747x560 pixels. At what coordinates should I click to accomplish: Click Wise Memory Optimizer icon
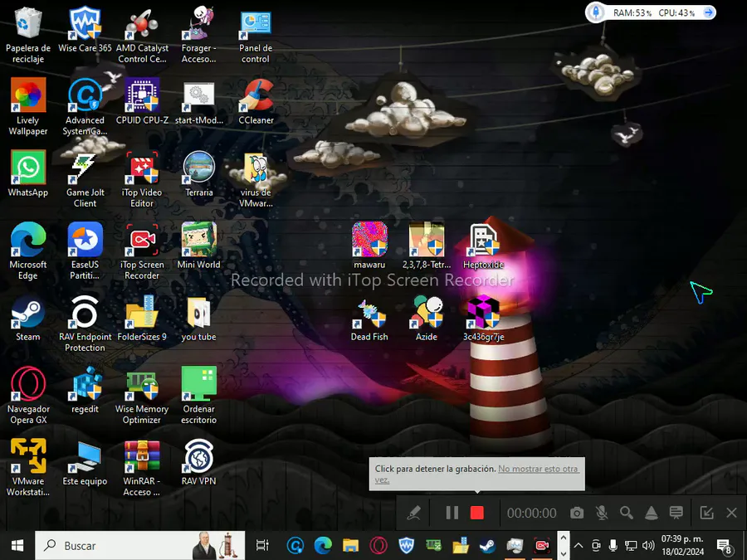coord(142,396)
